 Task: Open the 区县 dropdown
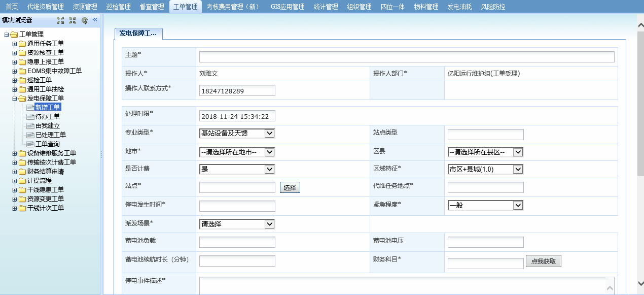[485, 152]
